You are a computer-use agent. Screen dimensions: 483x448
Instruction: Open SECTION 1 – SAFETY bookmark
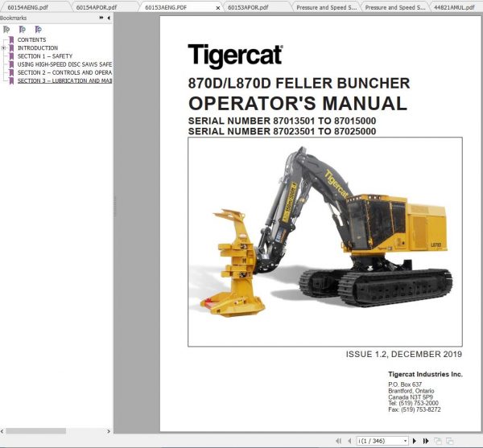point(45,56)
